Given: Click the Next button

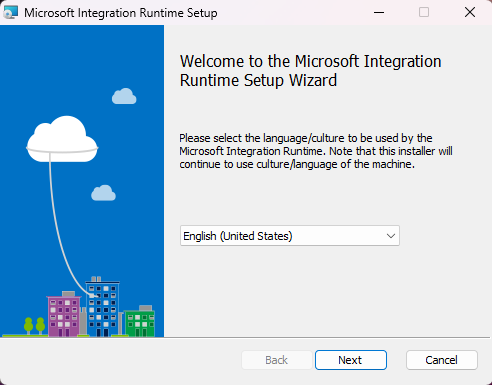Looking at the screenshot, I should coord(351,360).
